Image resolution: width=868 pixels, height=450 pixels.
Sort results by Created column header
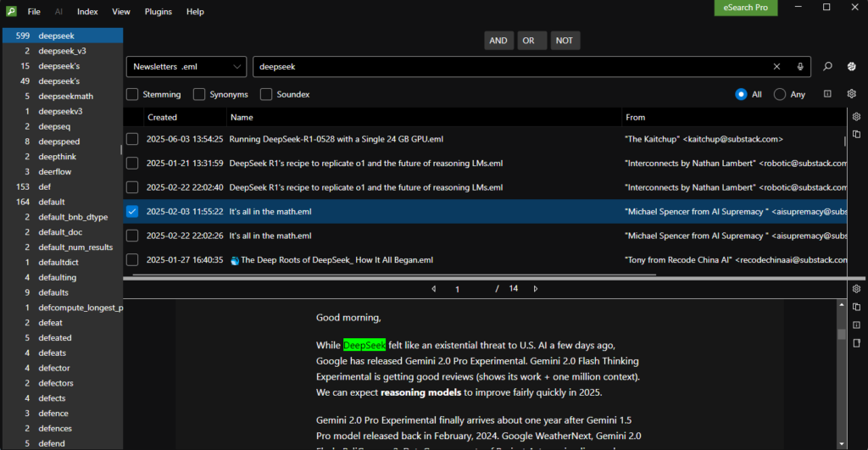[185, 117]
